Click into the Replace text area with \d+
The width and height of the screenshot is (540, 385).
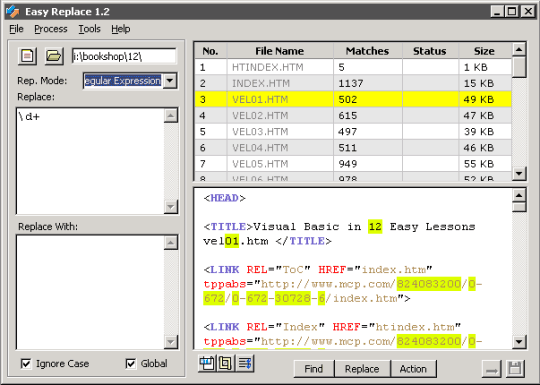(x=90, y=161)
